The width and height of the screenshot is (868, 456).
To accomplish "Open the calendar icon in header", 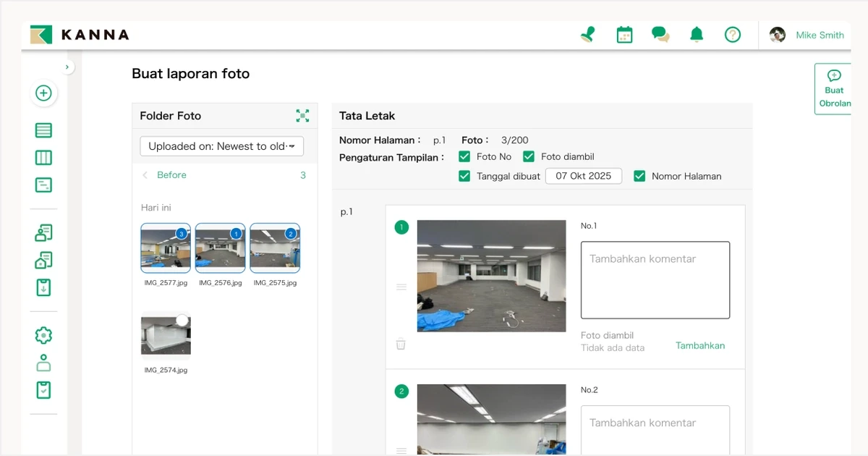I will click(x=624, y=35).
